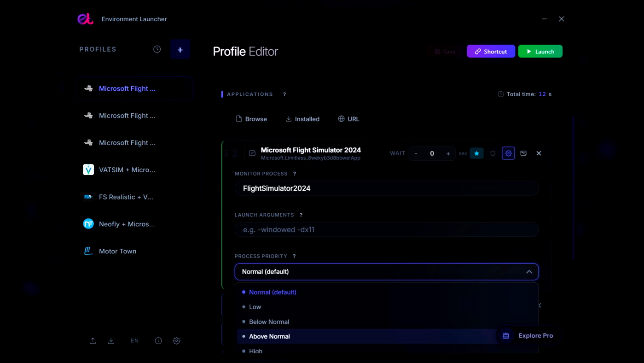Click the Total time value 12 s

coord(545,94)
